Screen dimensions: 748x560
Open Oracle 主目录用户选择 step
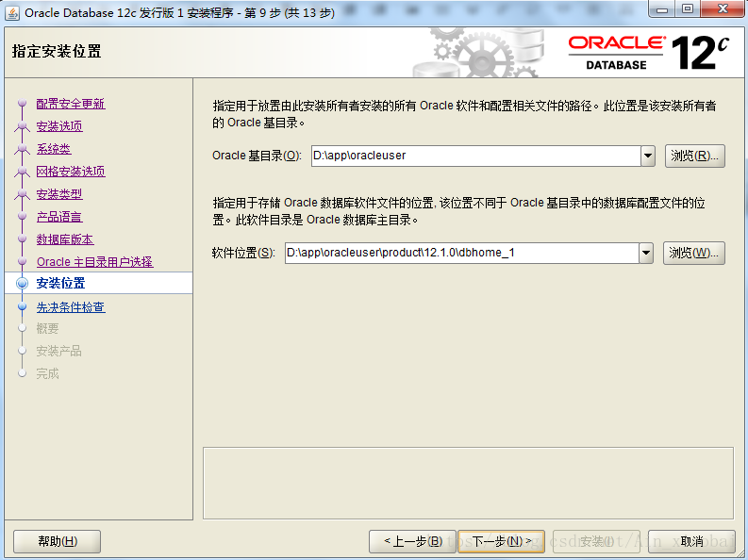[95, 262]
